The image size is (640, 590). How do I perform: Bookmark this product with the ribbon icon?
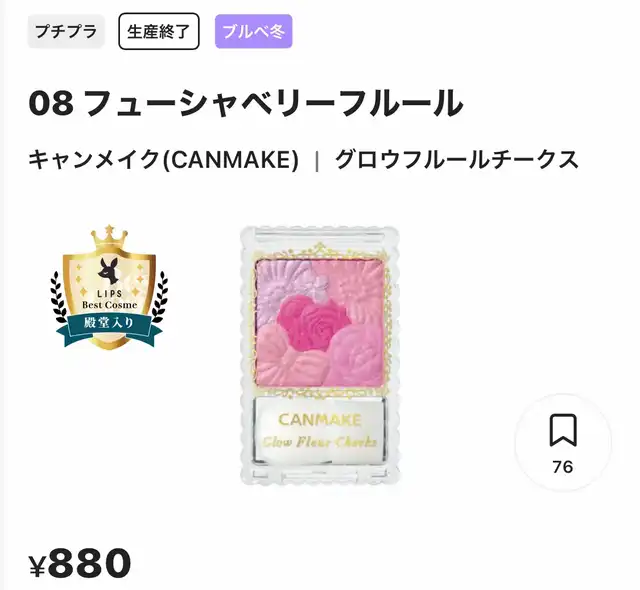tap(563, 430)
